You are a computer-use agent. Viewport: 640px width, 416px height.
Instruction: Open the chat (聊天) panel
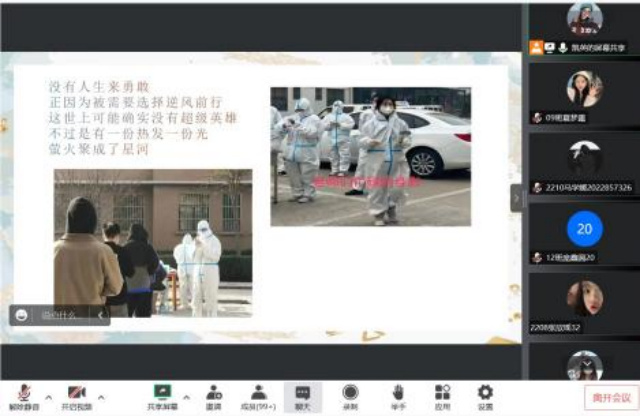pos(302,398)
